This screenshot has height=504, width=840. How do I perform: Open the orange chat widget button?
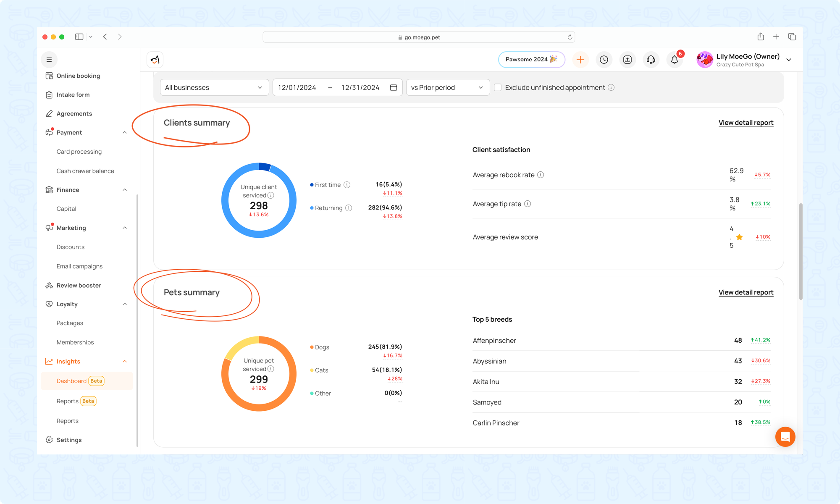coord(785,437)
